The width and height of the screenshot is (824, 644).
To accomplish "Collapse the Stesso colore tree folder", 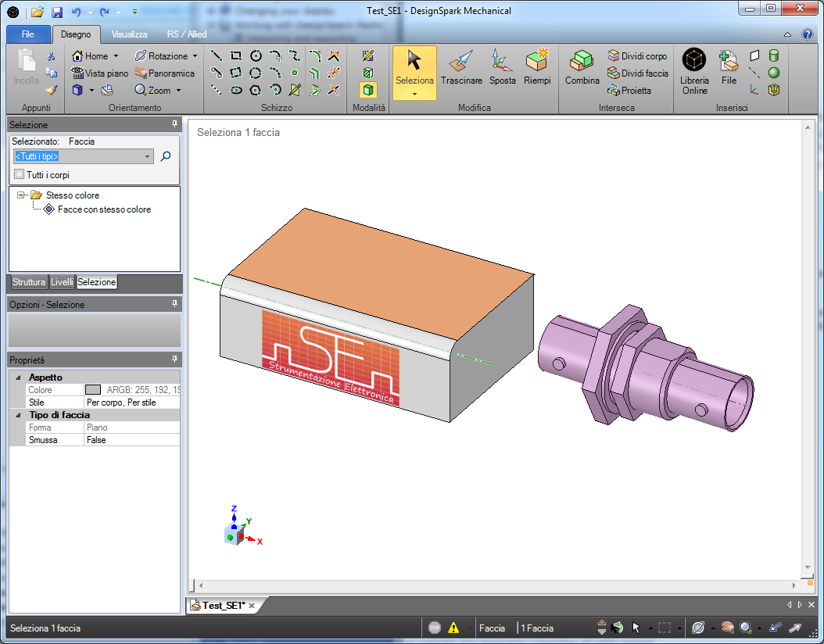I will pyautogui.click(x=21, y=195).
